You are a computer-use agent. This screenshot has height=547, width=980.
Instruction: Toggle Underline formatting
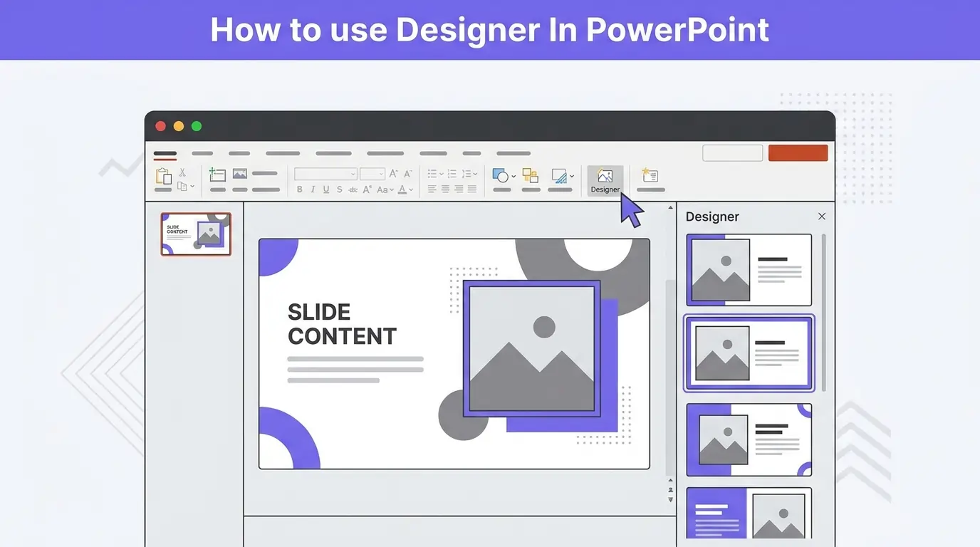326,189
